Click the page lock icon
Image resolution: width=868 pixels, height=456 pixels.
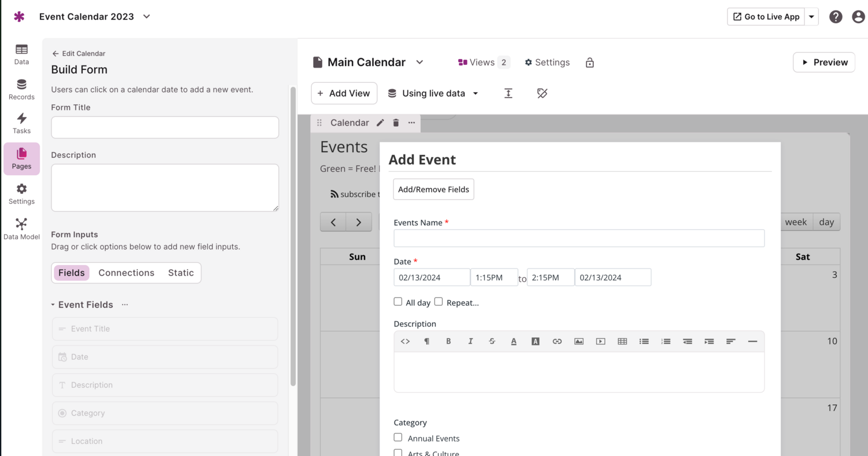(590, 62)
